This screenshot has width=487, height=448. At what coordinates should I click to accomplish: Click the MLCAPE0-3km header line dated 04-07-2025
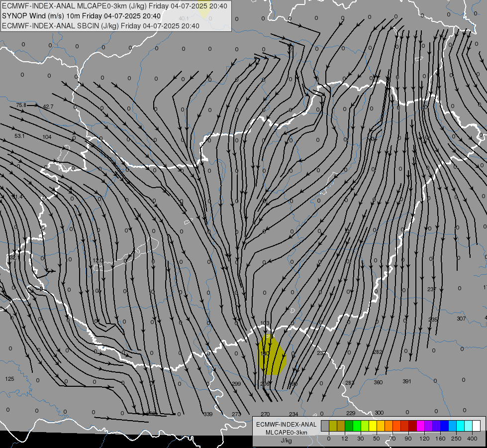click(x=114, y=6)
